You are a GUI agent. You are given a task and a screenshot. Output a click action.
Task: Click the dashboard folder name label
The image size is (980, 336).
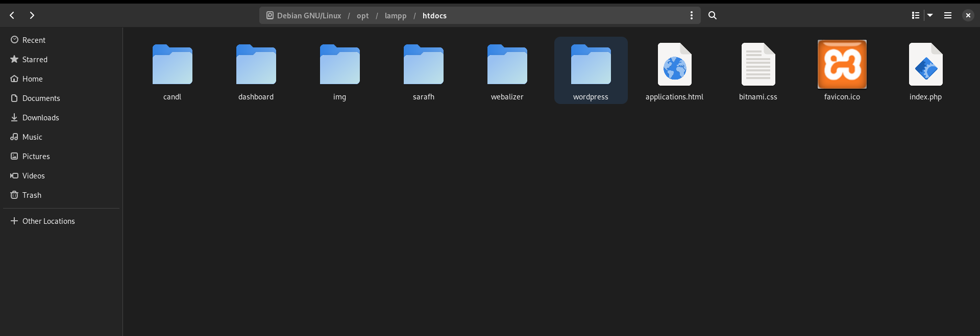point(256,97)
